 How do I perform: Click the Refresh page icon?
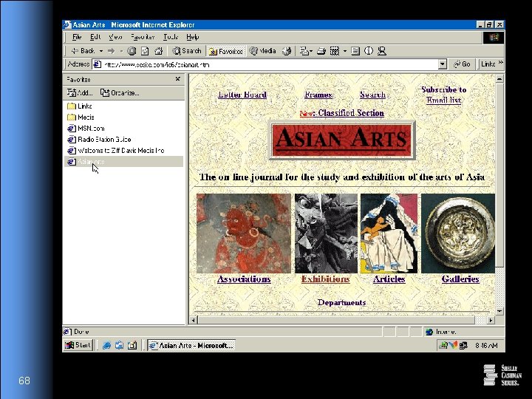pyautogui.click(x=145, y=51)
